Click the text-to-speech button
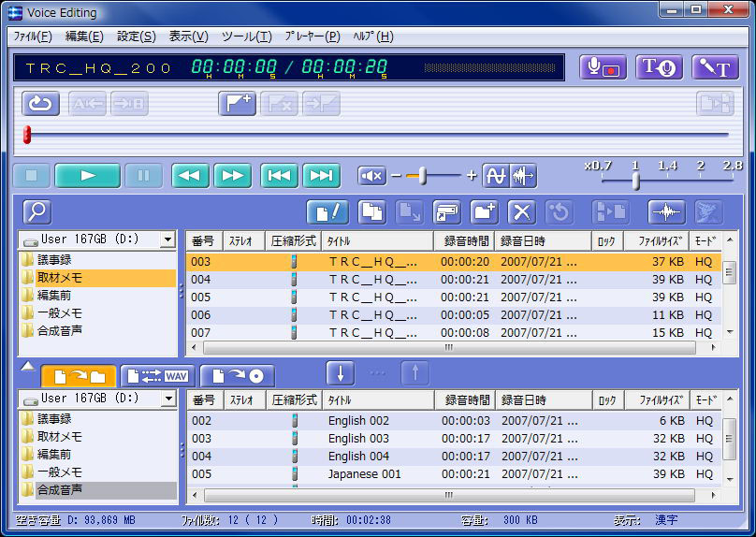This screenshot has width=756, height=537. (x=659, y=67)
